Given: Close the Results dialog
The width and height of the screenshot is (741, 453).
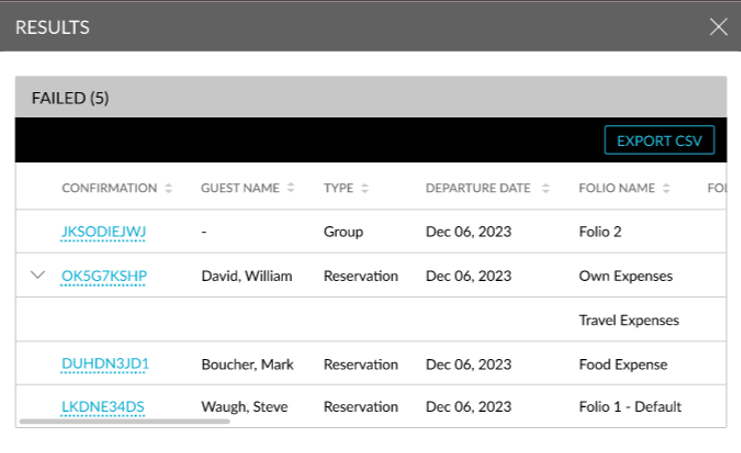Looking at the screenshot, I should point(718,27).
